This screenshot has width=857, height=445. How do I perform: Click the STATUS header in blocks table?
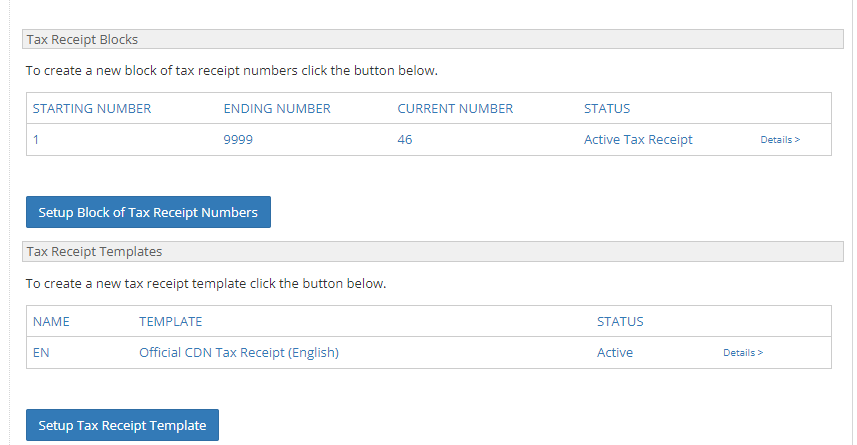(607, 108)
